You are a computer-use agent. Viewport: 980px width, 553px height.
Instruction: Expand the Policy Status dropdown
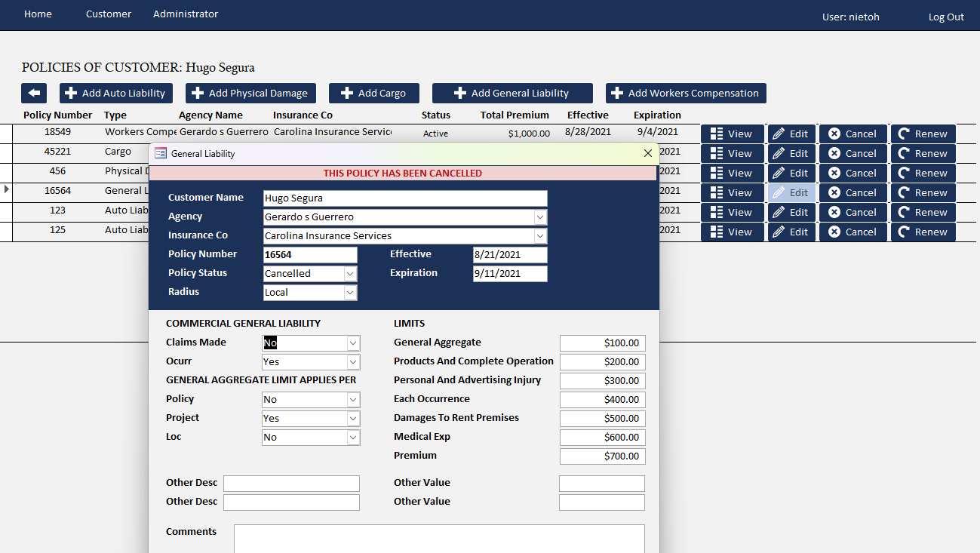(x=350, y=274)
